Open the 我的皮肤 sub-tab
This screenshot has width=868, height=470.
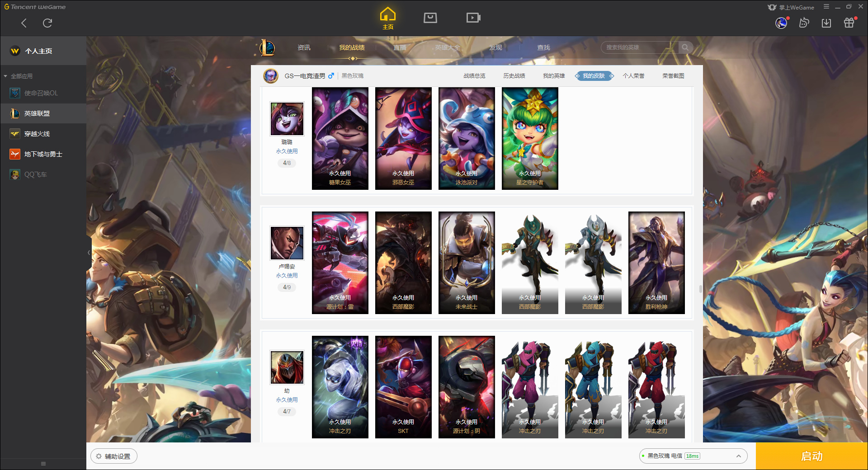[x=594, y=76]
